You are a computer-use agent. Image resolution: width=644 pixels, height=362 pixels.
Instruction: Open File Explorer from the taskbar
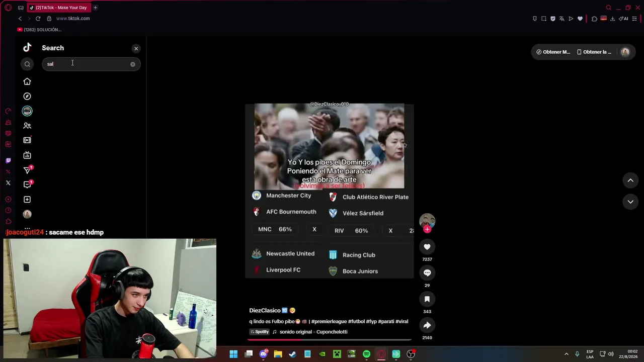[278, 354]
